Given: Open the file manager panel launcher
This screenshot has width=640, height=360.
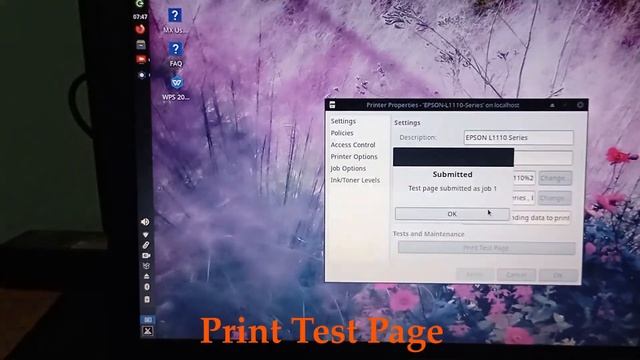Looking at the screenshot, I should click(x=140, y=44).
